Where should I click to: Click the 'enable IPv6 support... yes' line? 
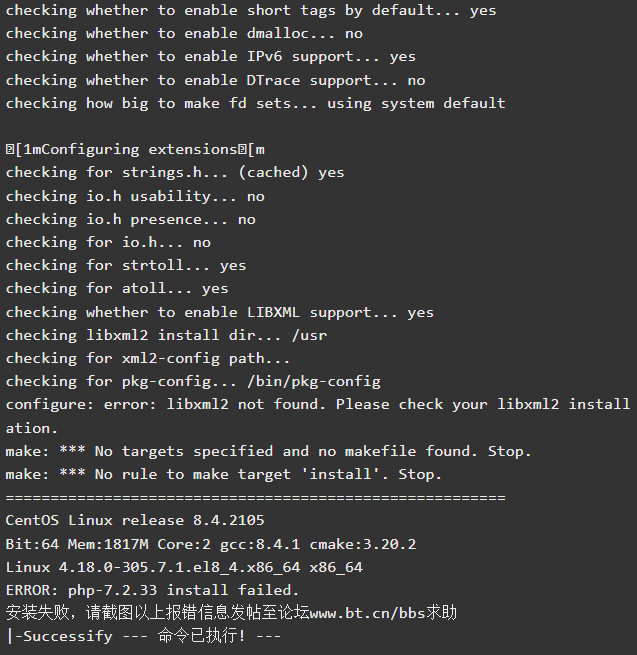click(211, 56)
